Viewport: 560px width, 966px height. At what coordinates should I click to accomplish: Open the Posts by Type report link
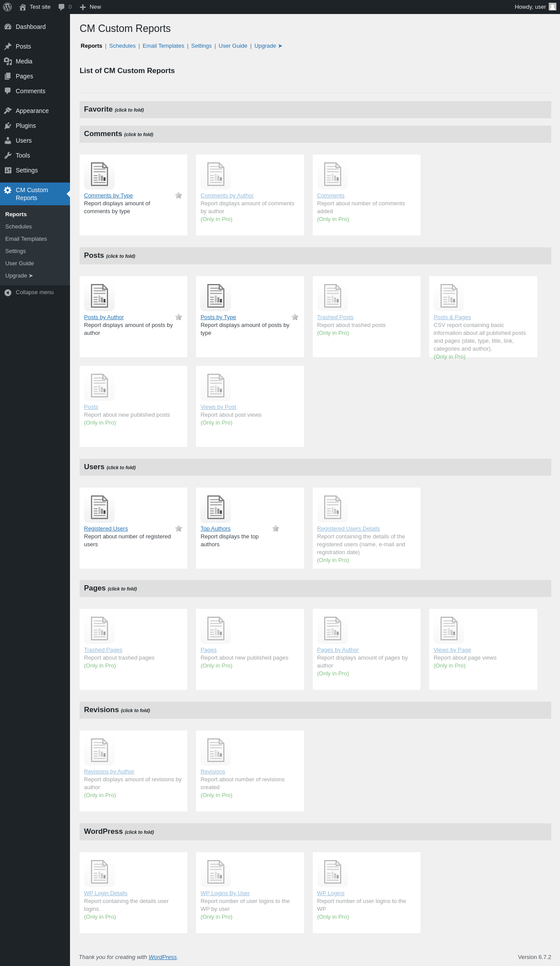[218, 317]
